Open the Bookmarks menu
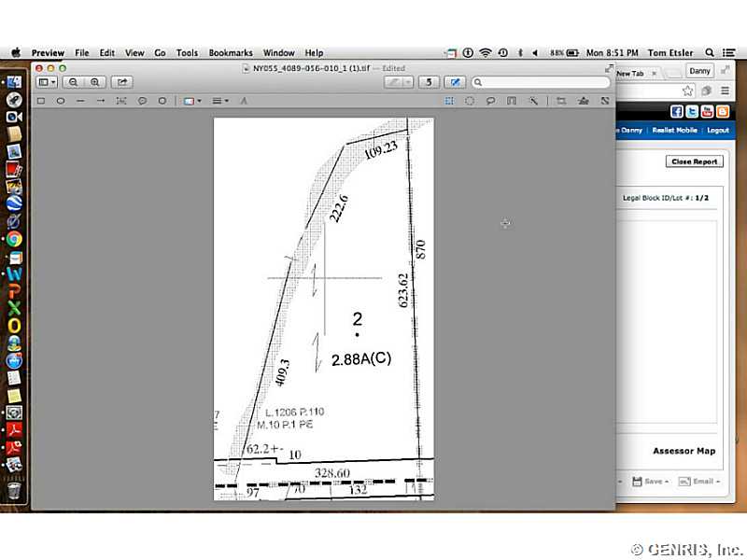 (231, 53)
